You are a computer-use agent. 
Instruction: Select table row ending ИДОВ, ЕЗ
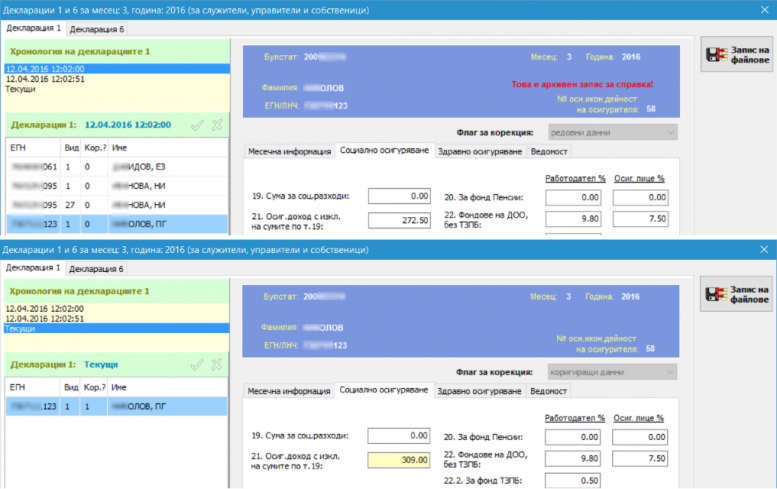tap(117, 167)
